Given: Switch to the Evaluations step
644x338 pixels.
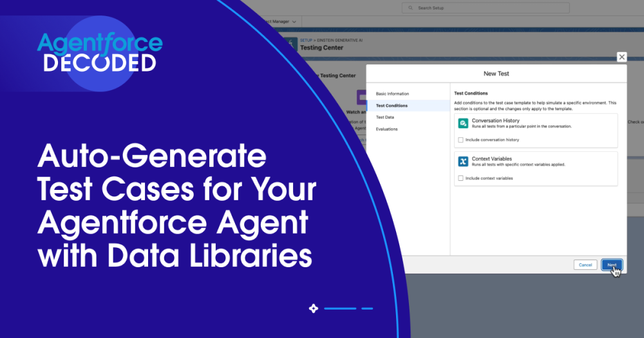Looking at the screenshot, I should pos(386,129).
